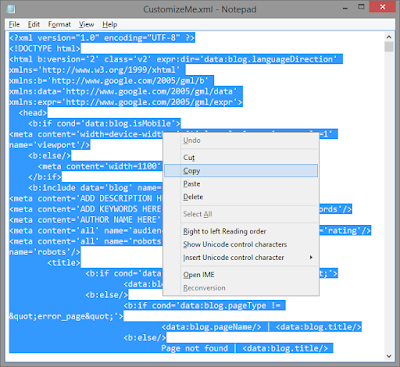Image resolution: width=400 pixels, height=367 pixels.
Task: Toggle Right to left Reading order
Action: pos(241,231)
